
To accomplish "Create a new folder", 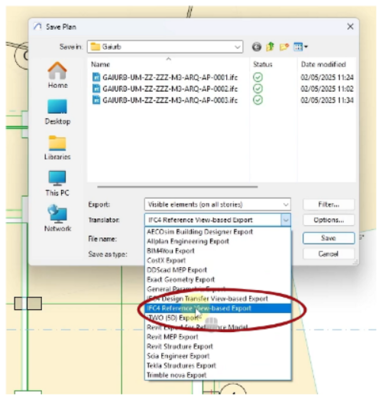I will (x=284, y=47).
